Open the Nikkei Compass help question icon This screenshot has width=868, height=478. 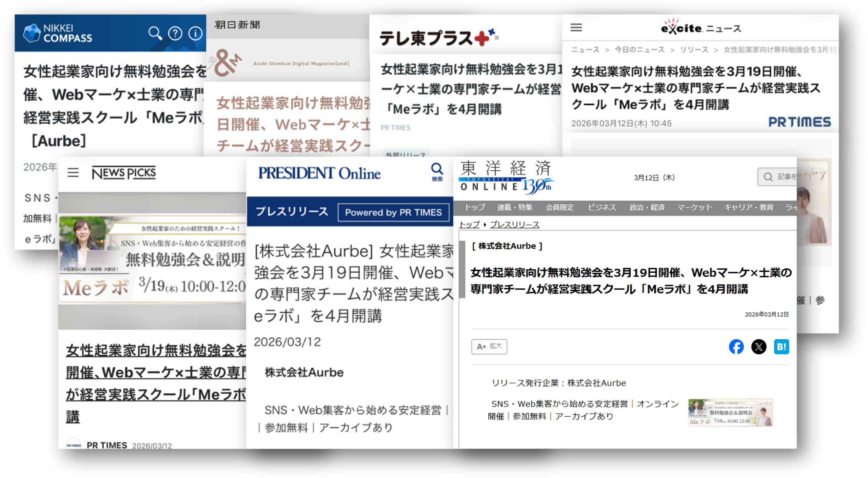pyautogui.click(x=175, y=33)
